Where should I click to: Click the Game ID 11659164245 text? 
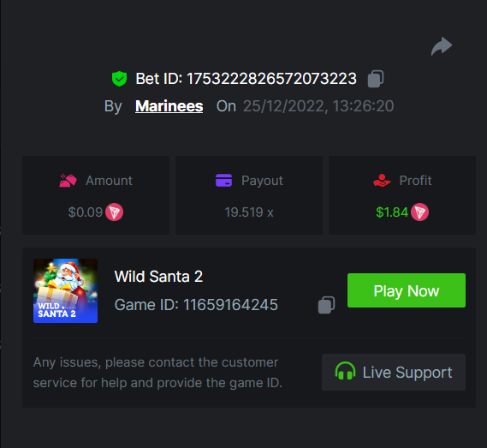(x=196, y=305)
